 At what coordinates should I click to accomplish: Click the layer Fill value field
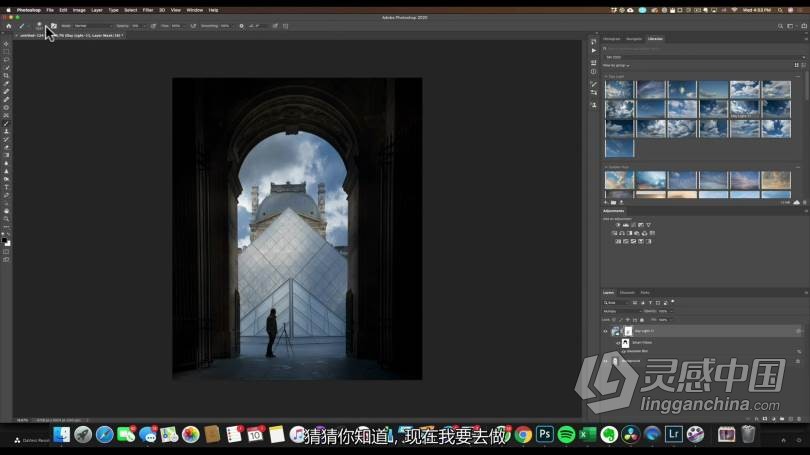[663, 320]
